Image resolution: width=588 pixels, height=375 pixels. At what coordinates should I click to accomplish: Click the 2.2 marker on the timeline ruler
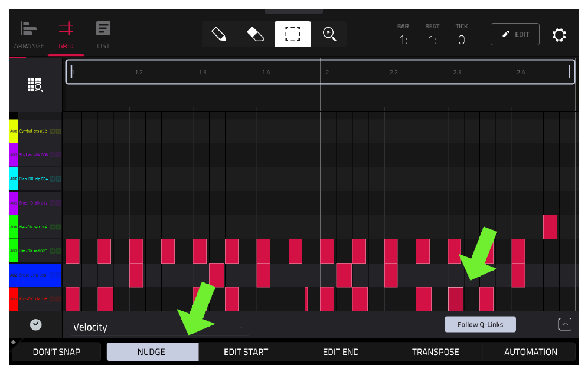[x=393, y=72]
